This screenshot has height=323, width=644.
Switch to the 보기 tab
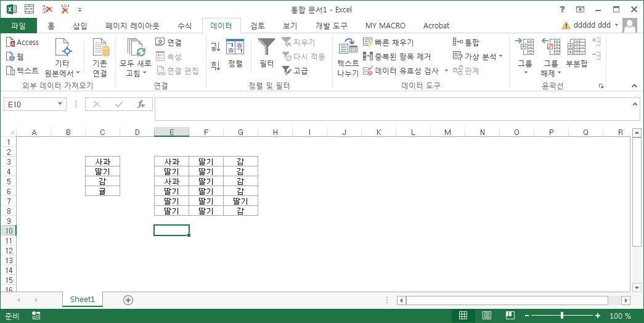290,25
